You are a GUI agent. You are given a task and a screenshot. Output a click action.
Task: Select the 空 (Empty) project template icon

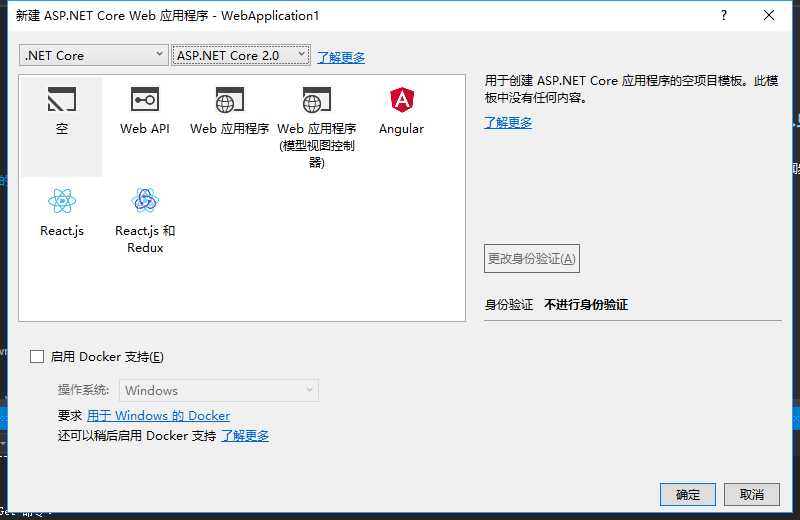pos(62,99)
